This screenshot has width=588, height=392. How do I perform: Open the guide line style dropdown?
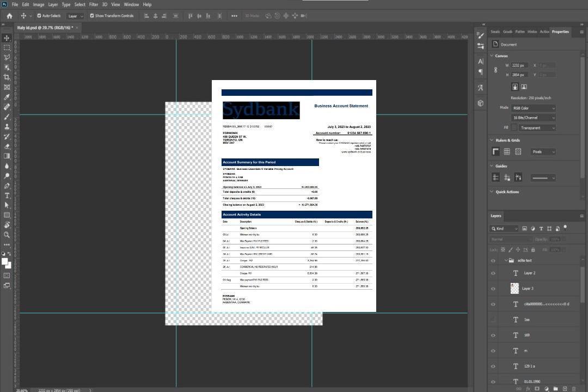(x=543, y=178)
